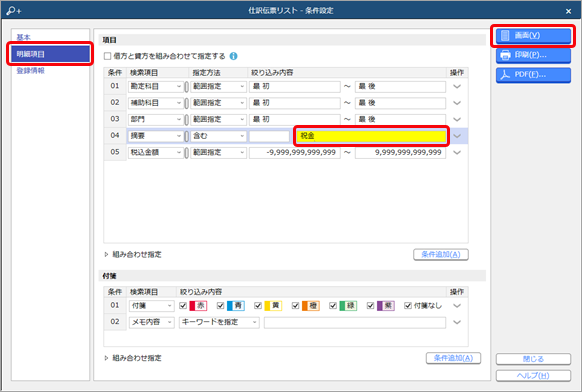This screenshot has width=582, height=392.
Task: Toggle the 借方と貸方を組み合わせて指定する checkbox
Action: click(108, 56)
